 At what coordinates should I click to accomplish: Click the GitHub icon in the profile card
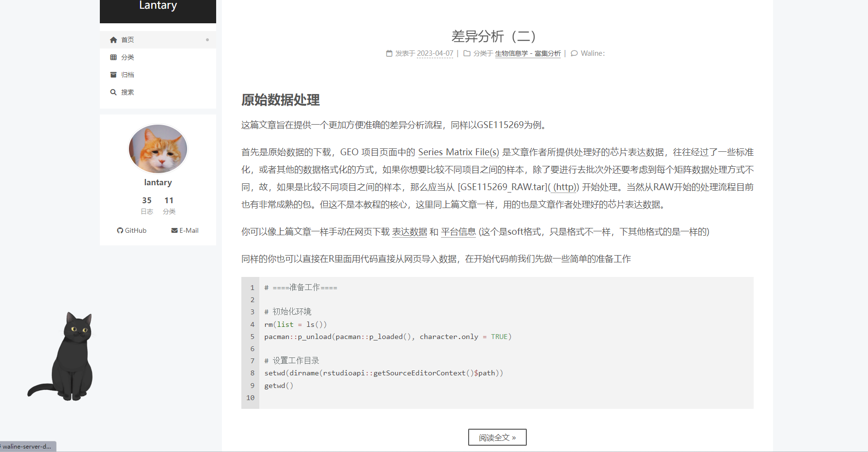click(x=120, y=230)
